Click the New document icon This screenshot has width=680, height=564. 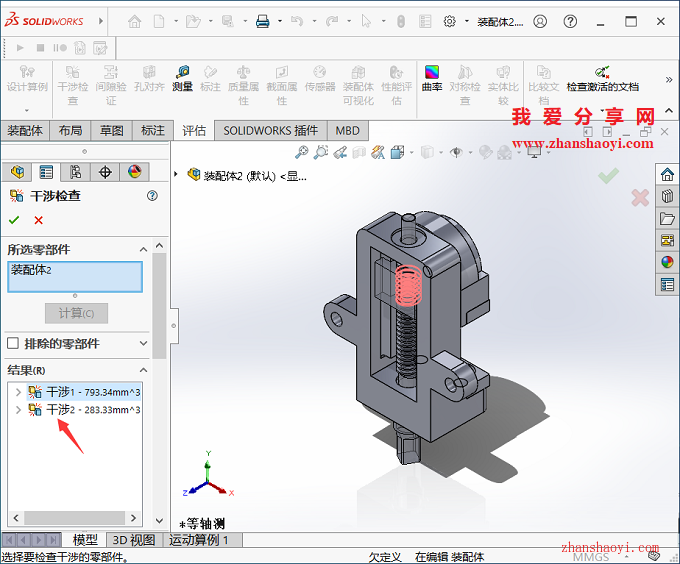pyautogui.click(x=159, y=21)
